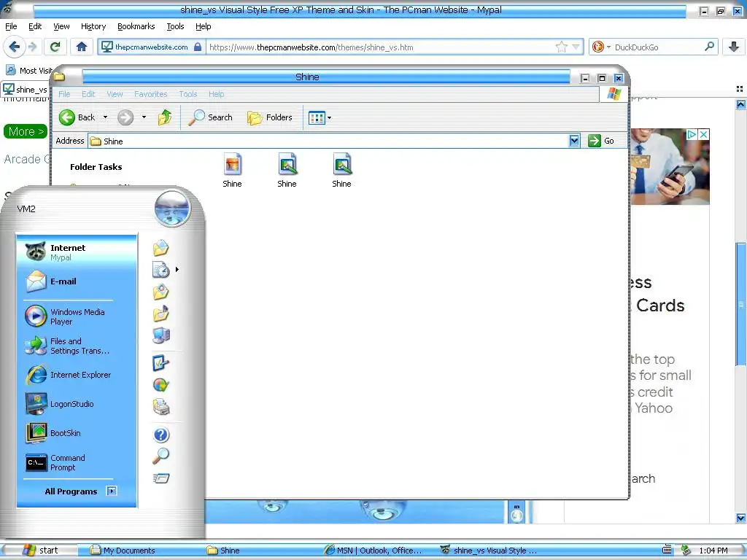Go to Mypal home page
The height and width of the screenshot is (560, 747).
click(x=82, y=47)
